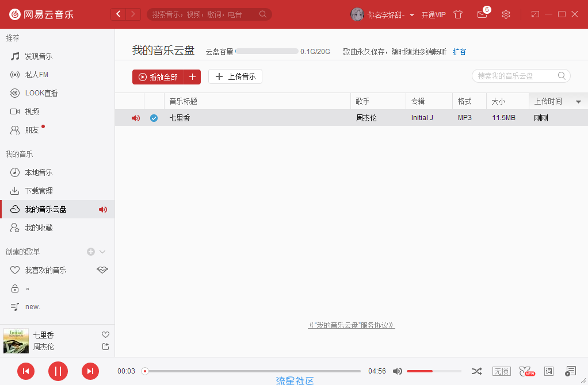Click now-playing artist 周杰伦 in footer
This screenshot has height=385, width=588.
click(x=44, y=346)
